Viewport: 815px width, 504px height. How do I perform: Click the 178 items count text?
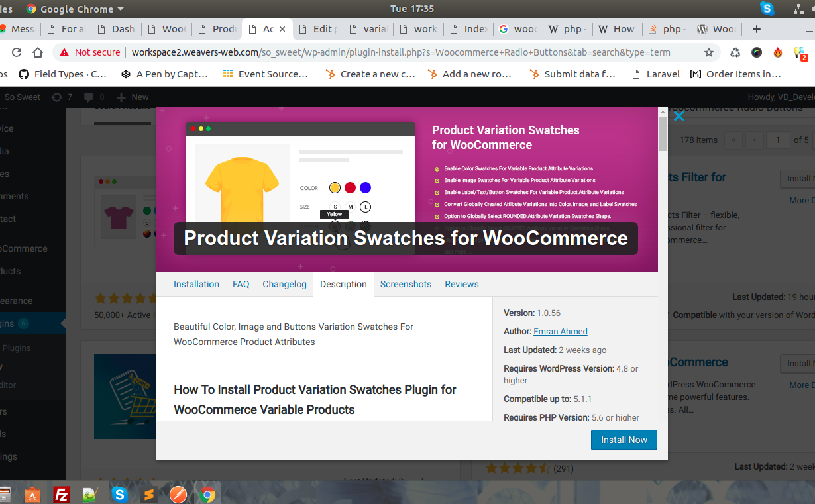[698, 140]
